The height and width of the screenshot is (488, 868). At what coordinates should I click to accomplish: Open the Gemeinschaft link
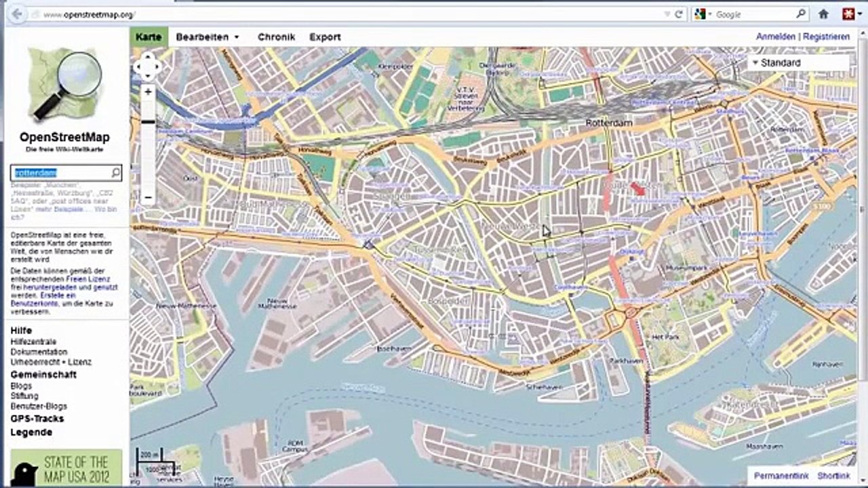(x=43, y=374)
